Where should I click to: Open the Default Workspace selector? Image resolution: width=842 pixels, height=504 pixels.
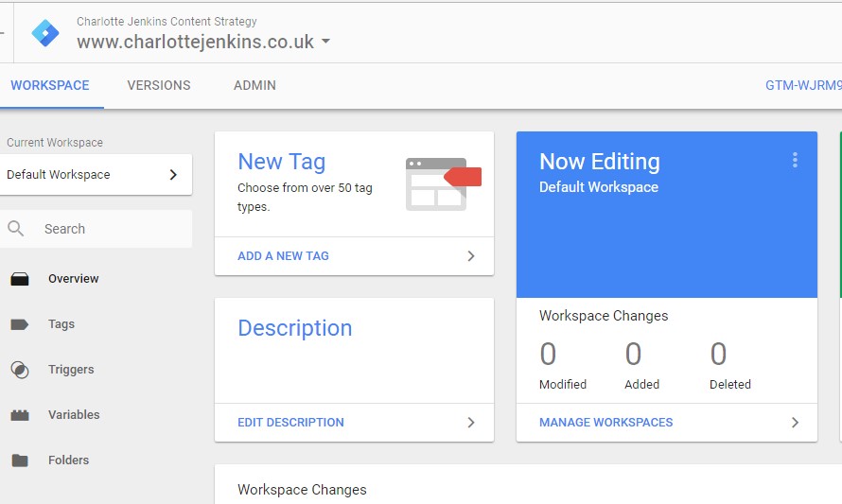tap(96, 174)
